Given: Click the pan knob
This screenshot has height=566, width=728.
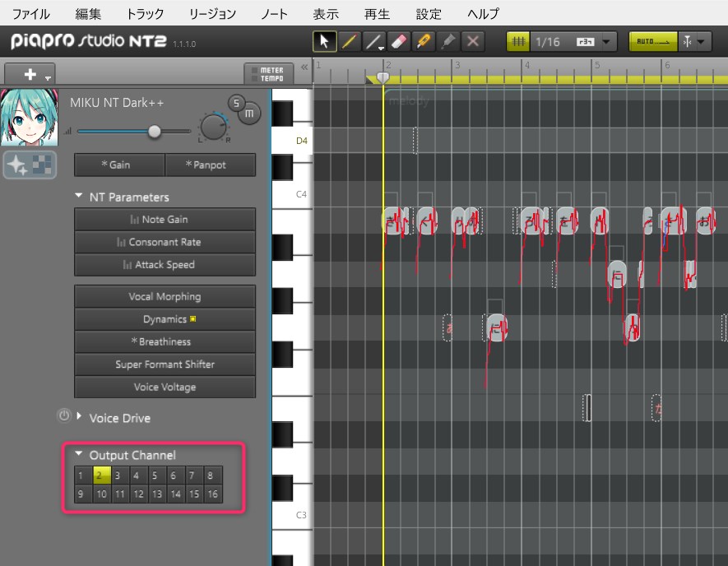Looking at the screenshot, I should pyautogui.click(x=214, y=127).
